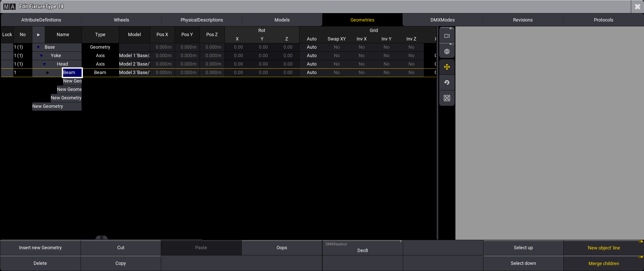Click the zoom-to-fit icon

tap(447, 98)
